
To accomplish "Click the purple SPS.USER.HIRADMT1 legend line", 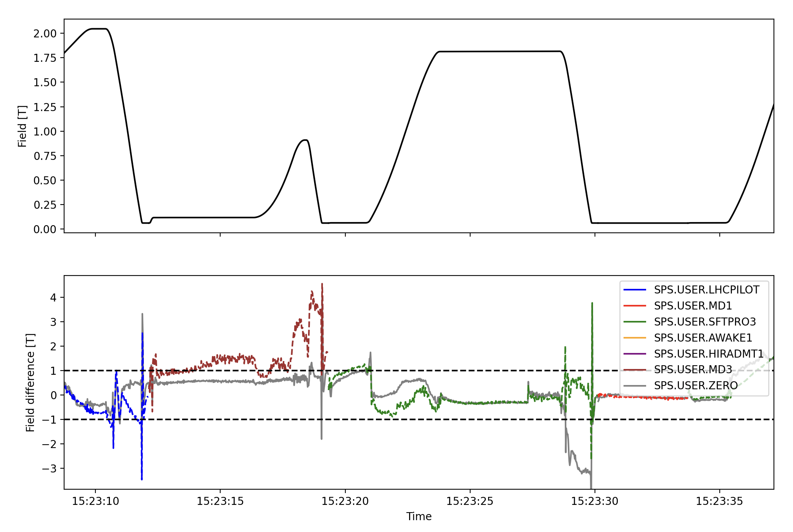I will click(635, 354).
